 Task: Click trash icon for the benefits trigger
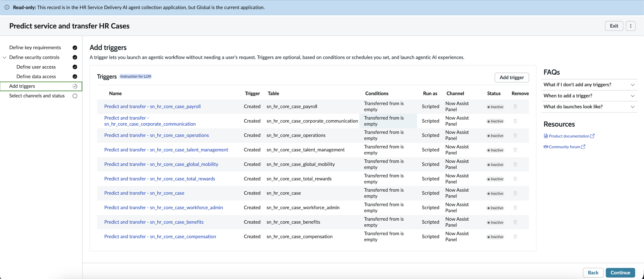pyautogui.click(x=515, y=222)
